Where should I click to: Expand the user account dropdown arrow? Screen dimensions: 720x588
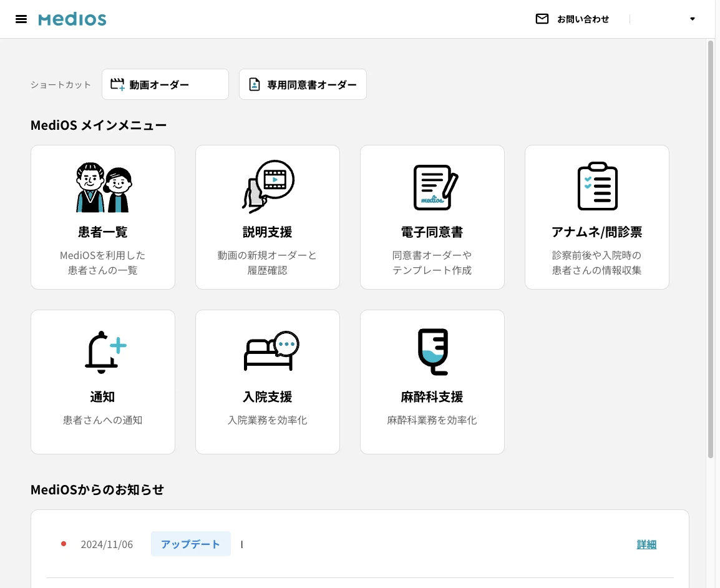click(x=693, y=19)
